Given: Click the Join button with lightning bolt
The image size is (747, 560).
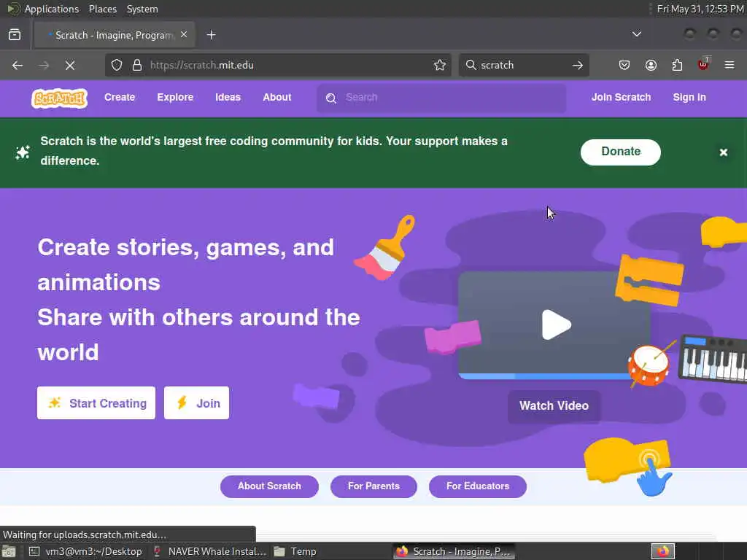Looking at the screenshot, I should point(196,402).
